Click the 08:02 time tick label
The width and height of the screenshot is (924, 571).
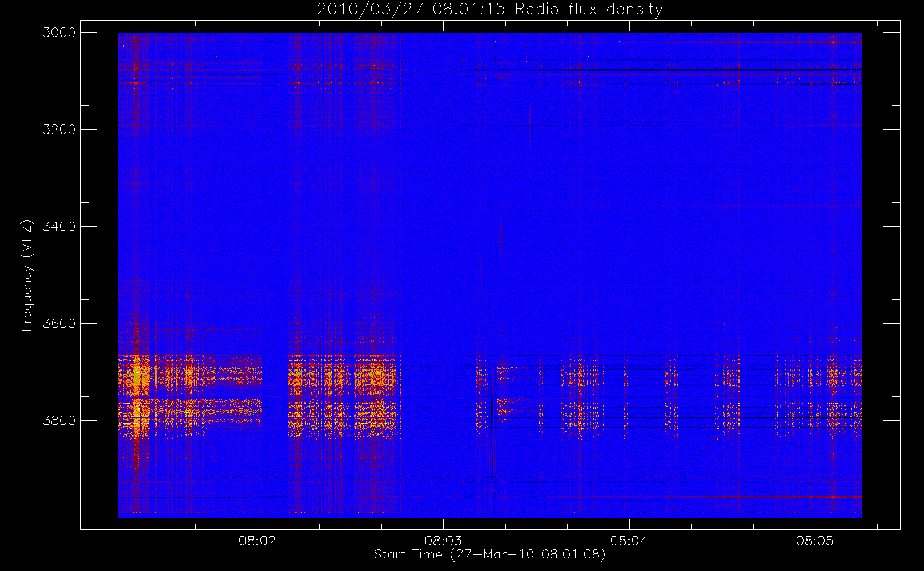258,541
